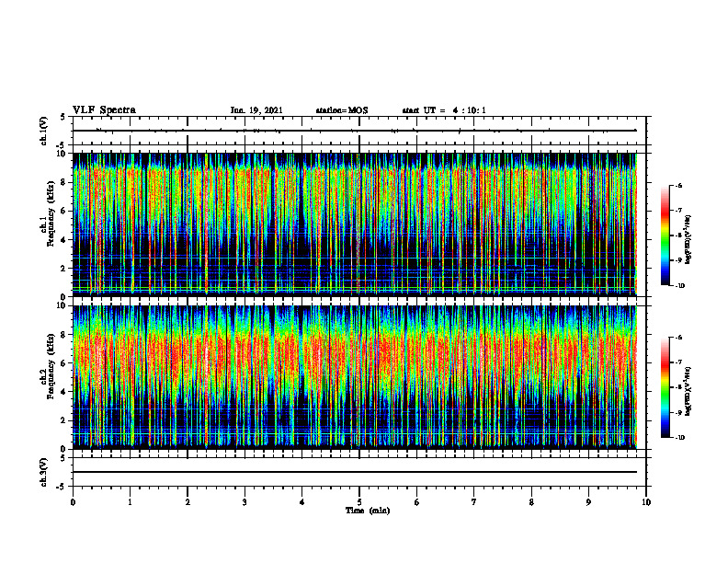
Task: Click the date text "Jan. 19, 2021"
Action: (256, 110)
